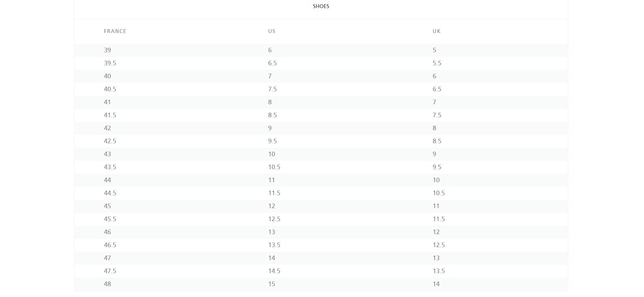The image size is (644, 297).
Task: Click France size 42 cell
Action: pos(107,128)
